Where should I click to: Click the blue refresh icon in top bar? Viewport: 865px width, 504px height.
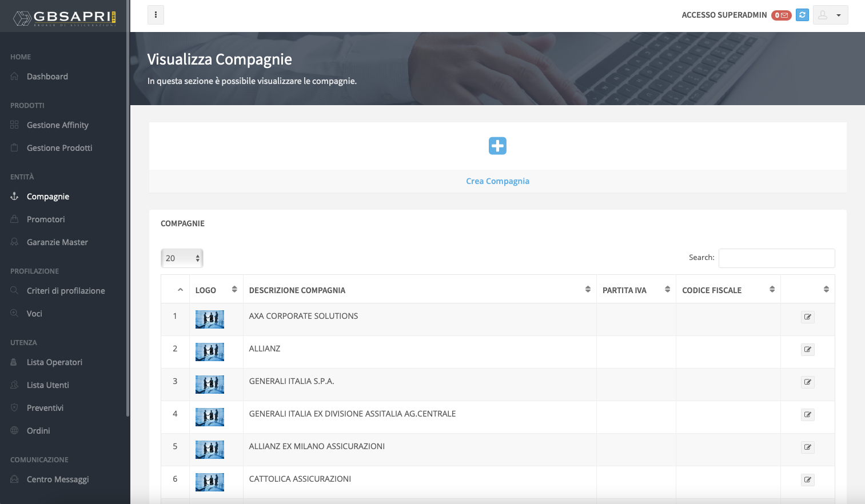coord(802,15)
